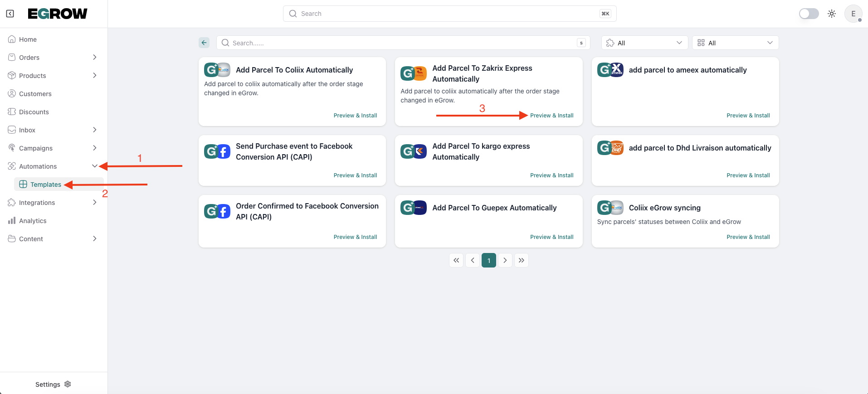Open the Customers menu item

coord(35,94)
